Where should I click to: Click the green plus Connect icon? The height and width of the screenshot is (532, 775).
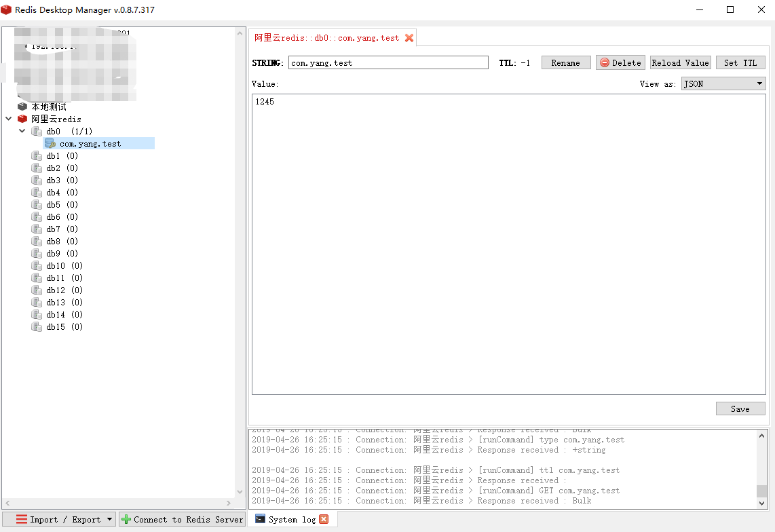tap(126, 519)
